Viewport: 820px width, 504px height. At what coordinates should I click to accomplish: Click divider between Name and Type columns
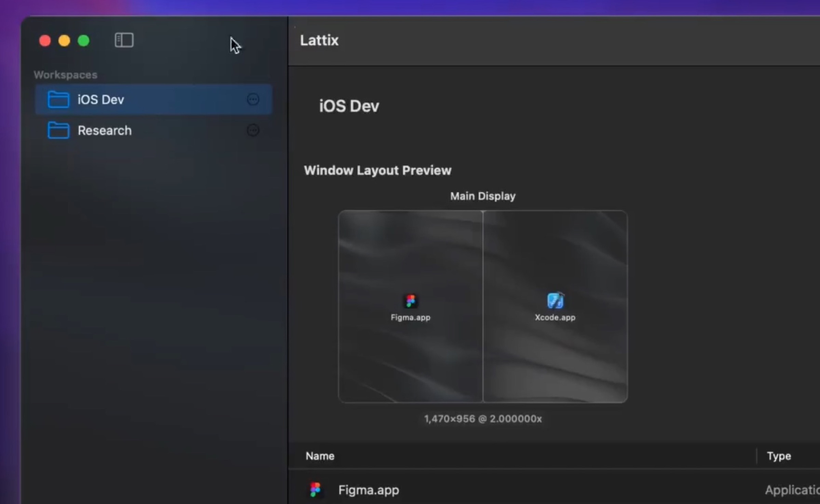pos(757,456)
